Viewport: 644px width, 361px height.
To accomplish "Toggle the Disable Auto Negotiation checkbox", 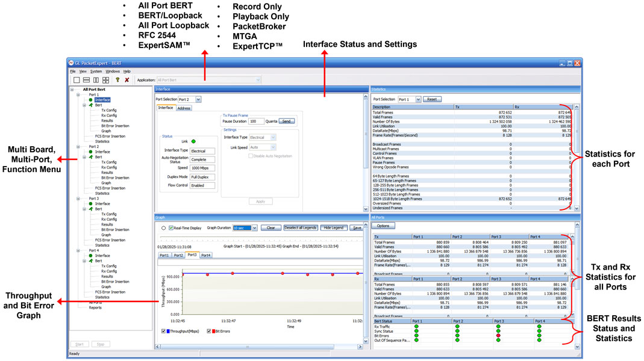I will click(x=251, y=156).
